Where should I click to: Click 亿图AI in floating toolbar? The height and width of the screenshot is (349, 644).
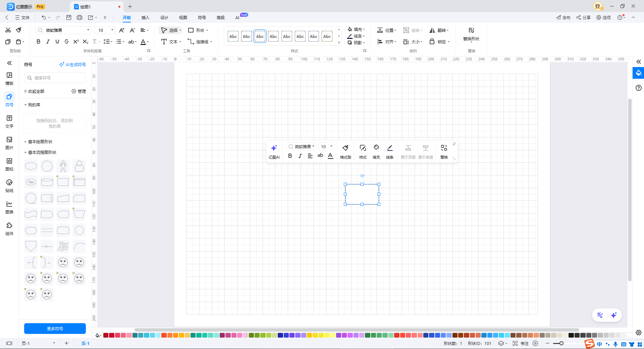(274, 152)
